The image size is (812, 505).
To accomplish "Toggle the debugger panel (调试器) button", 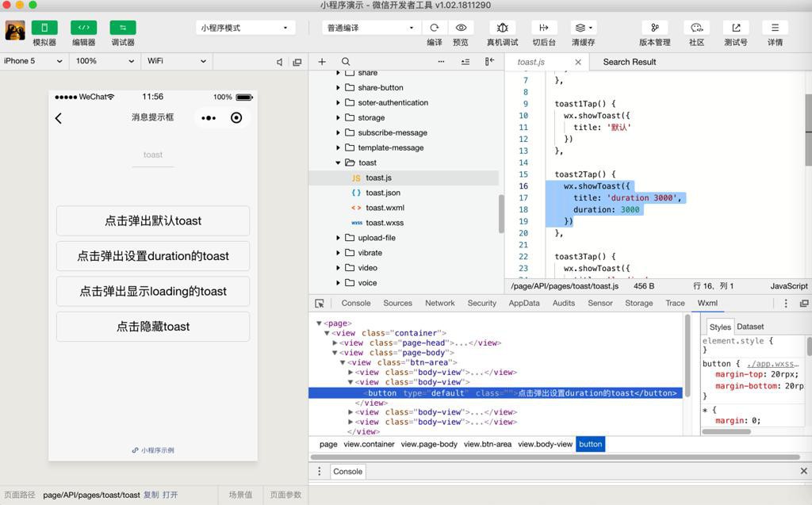I will tap(123, 28).
